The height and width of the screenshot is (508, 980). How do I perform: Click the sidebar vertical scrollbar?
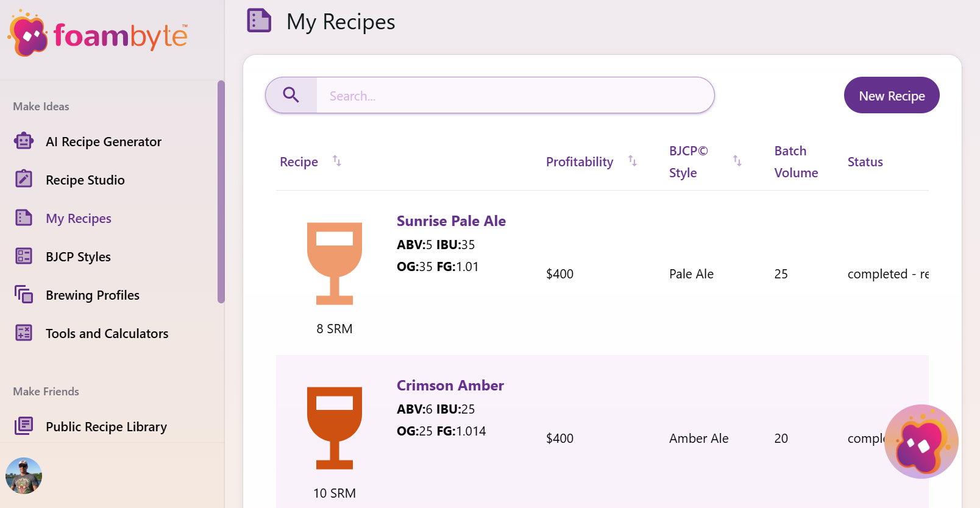coord(221,191)
